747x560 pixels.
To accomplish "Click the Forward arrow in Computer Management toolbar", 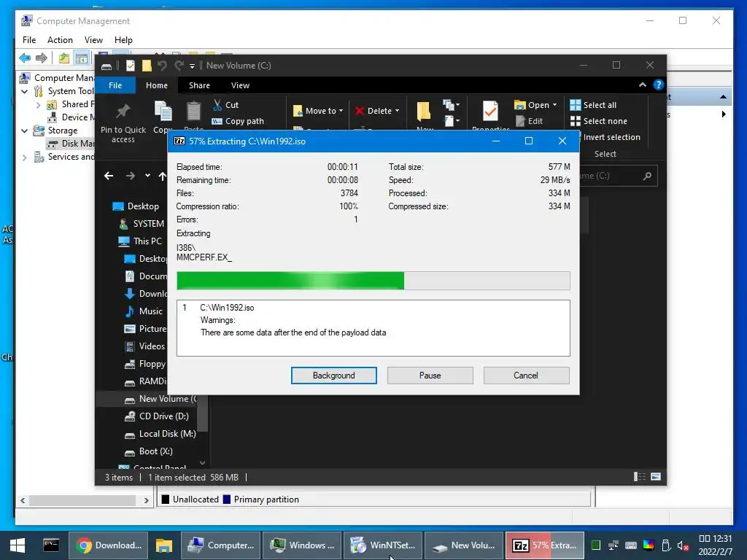I will (x=42, y=58).
